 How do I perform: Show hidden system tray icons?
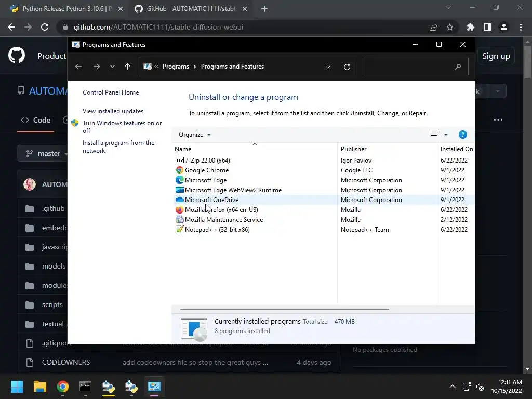click(x=453, y=387)
